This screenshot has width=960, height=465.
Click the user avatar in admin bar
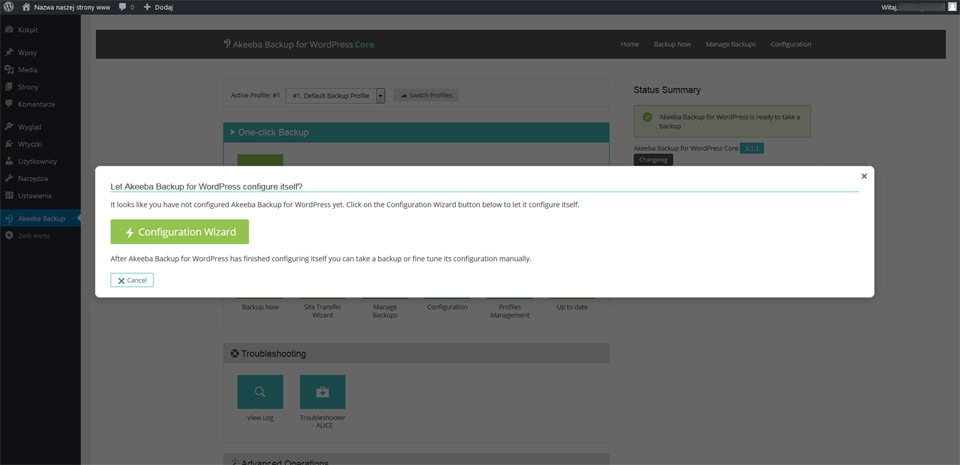pyautogui.click(x=952, y=7)
